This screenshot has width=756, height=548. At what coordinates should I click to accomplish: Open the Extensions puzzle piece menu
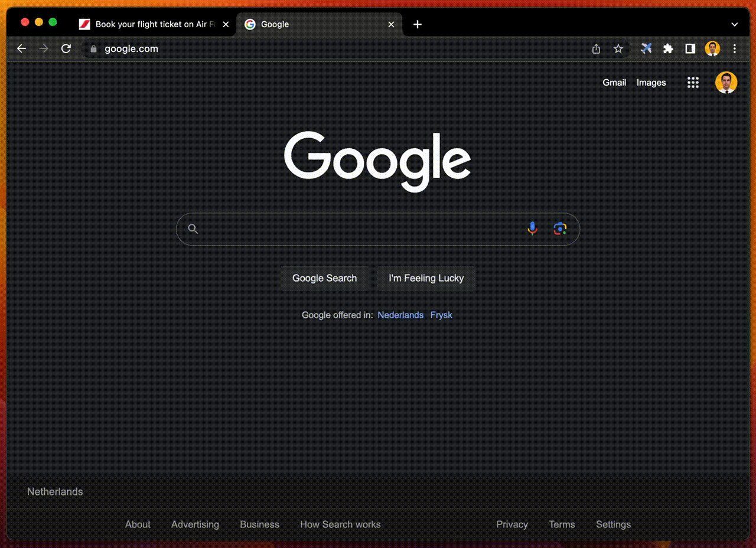pyautogui.click(x=668, y=49)
